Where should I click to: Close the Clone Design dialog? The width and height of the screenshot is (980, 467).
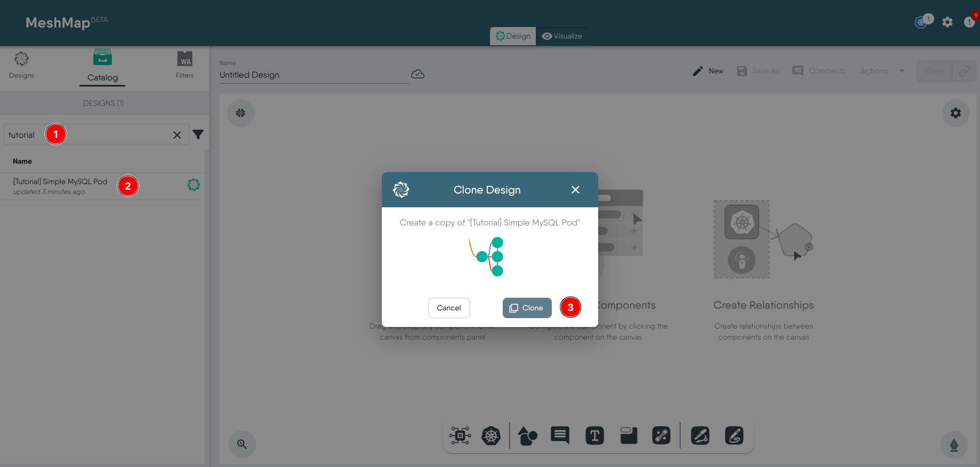576,190
